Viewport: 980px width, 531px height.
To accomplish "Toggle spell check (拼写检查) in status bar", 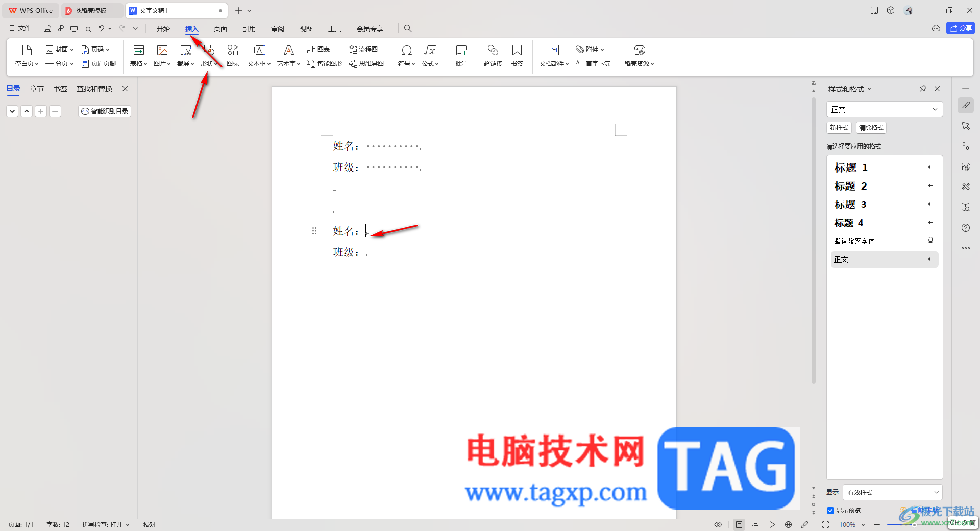I will (106, 524).
